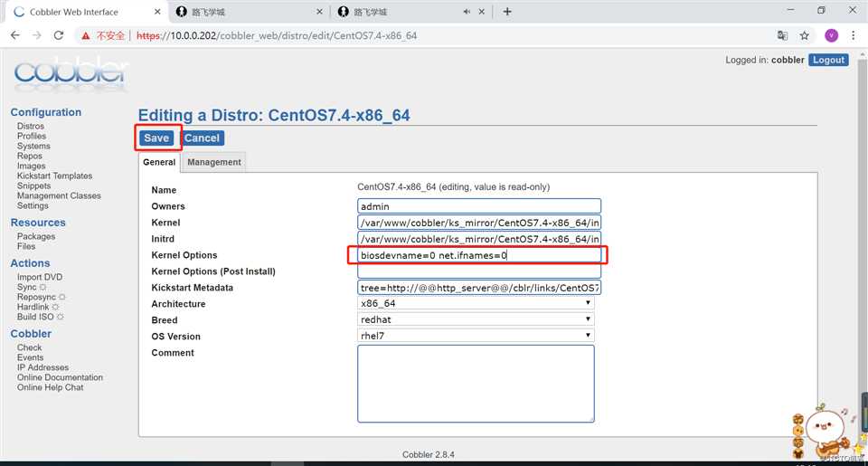Open Management Classes link
The image size is (868, 466).
(59, 195)
